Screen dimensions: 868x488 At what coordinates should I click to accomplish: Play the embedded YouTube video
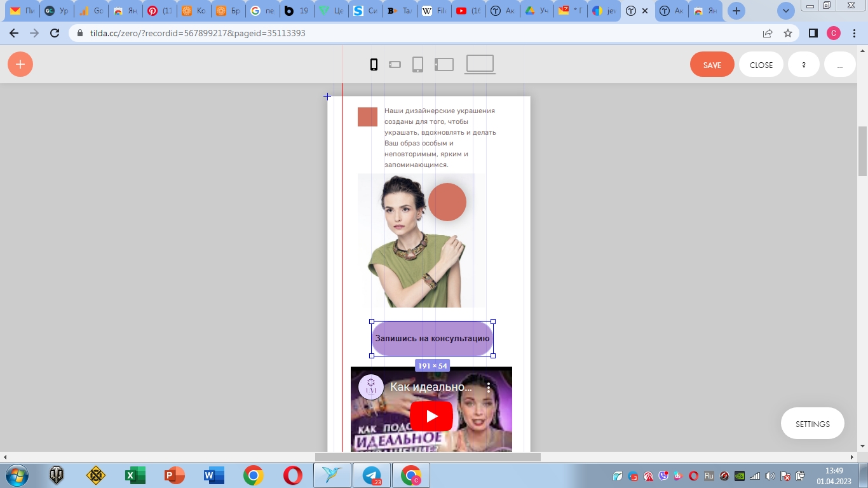431,416
